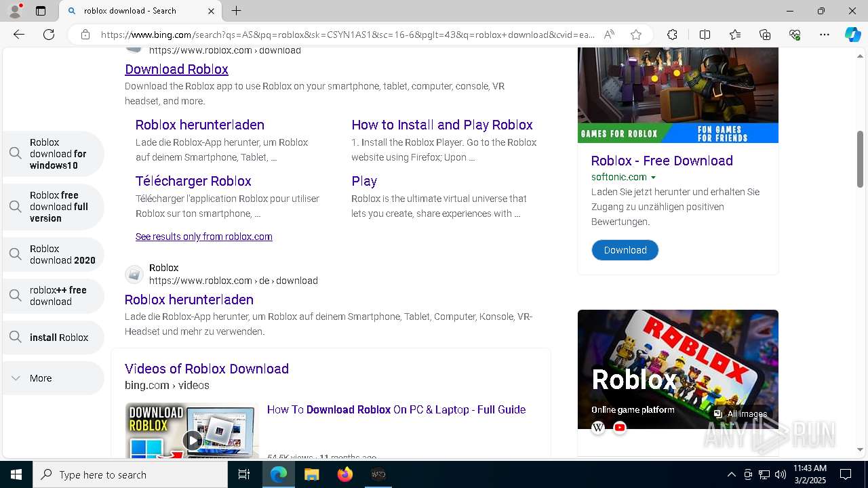Add this page to favorites
This screenshot has height=488, width=868.
(636, 35)
